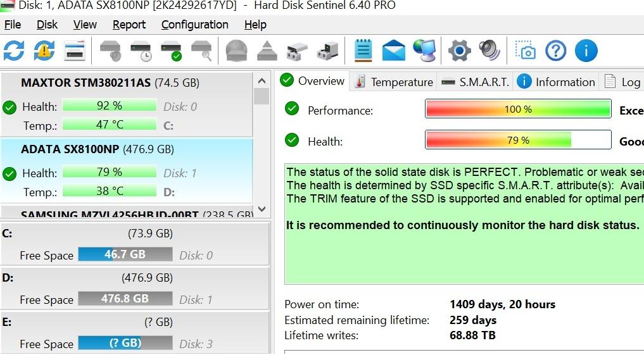
Task: Click the blue info about icon
Action: click(586, 51)
